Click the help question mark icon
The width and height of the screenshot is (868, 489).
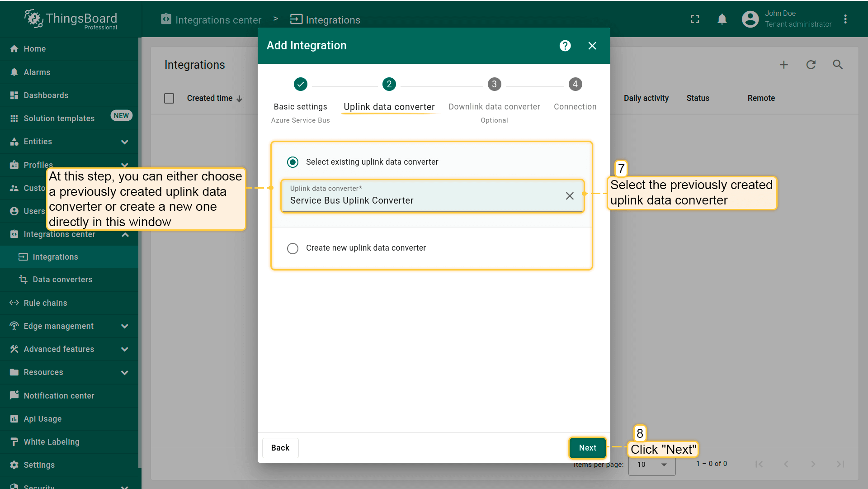pos(565,46)
